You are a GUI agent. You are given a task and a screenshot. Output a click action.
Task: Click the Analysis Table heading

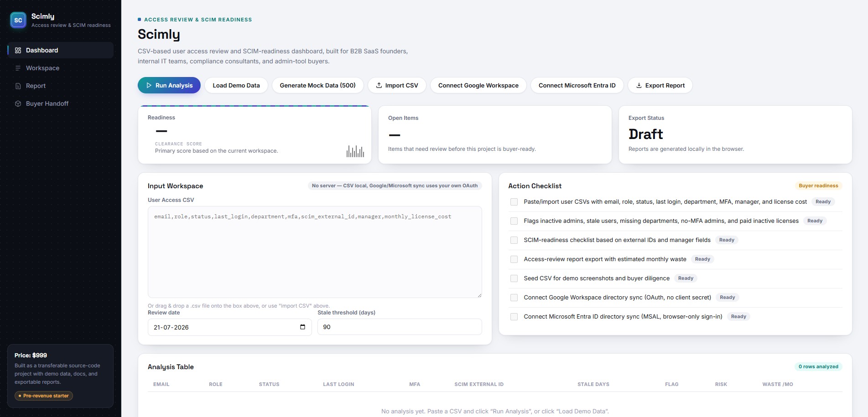pos(171,367)
